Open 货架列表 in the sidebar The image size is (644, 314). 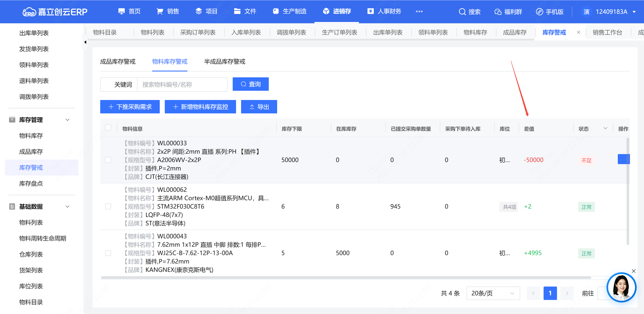tap(31, 270)
